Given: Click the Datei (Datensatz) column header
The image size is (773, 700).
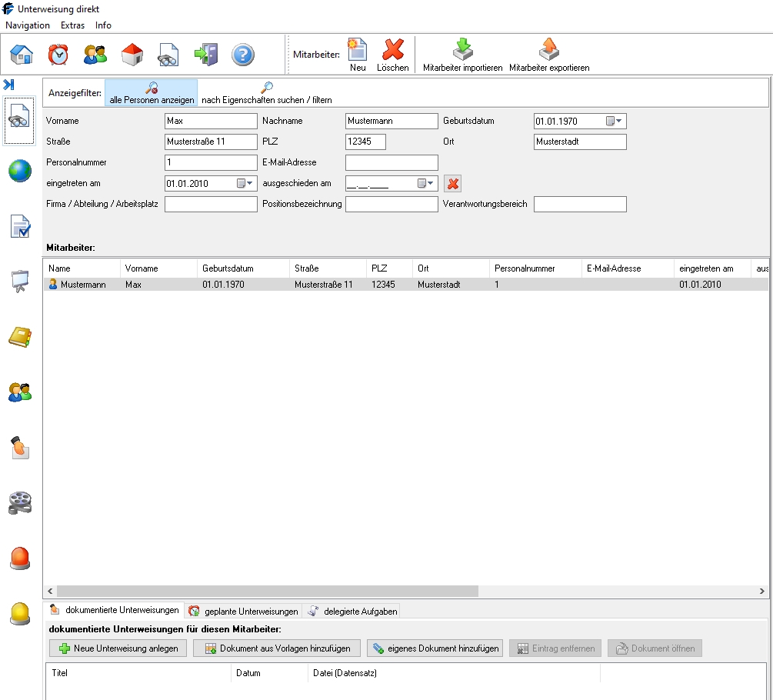Looking at the screenshot, I should click(454, 673).
